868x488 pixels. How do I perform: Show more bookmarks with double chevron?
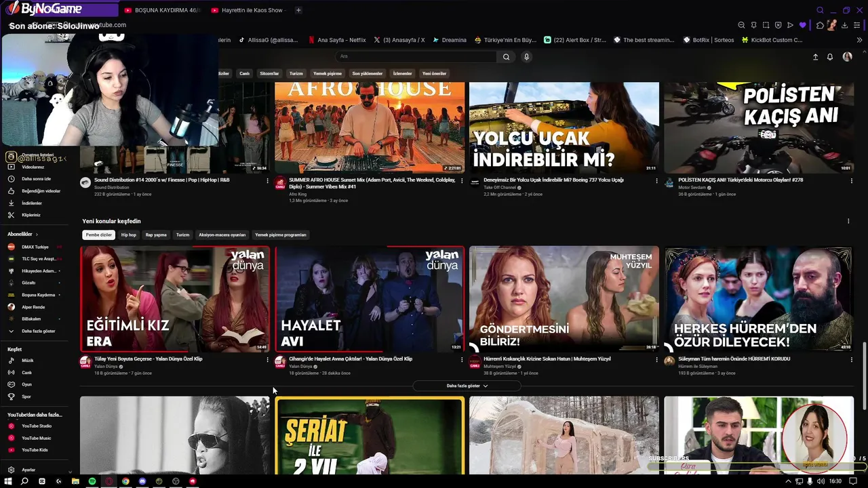pos(860,40)
